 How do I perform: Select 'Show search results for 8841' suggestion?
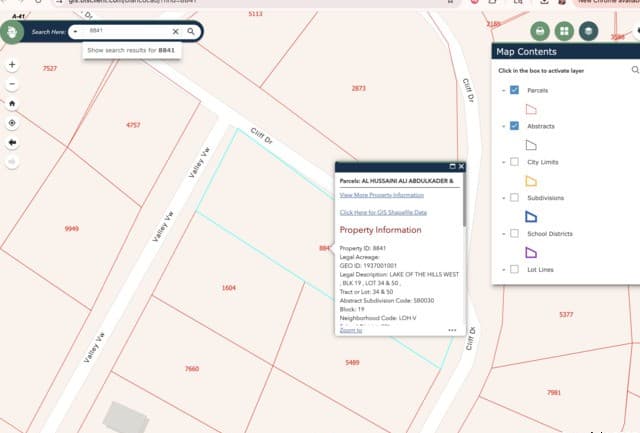click(131, 50)
